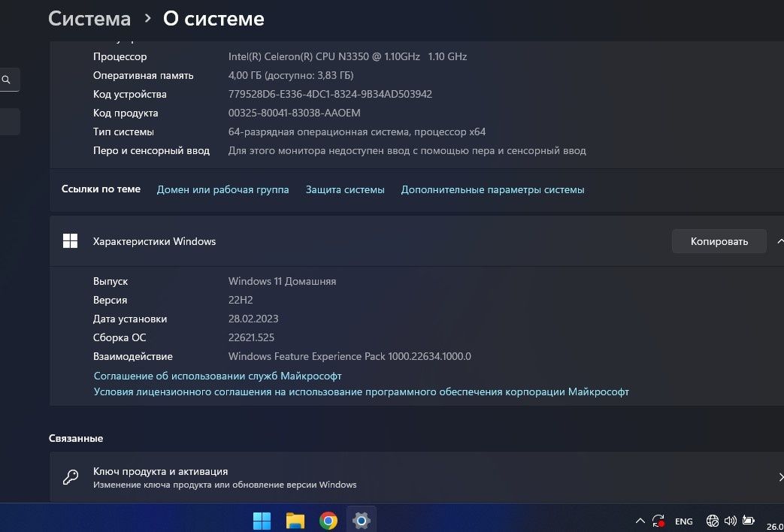Click the Характеристики Windows header text
Image resolution: width=784 pixels, height=532 pixels.
pyautogui.click(x=155, y=241)
